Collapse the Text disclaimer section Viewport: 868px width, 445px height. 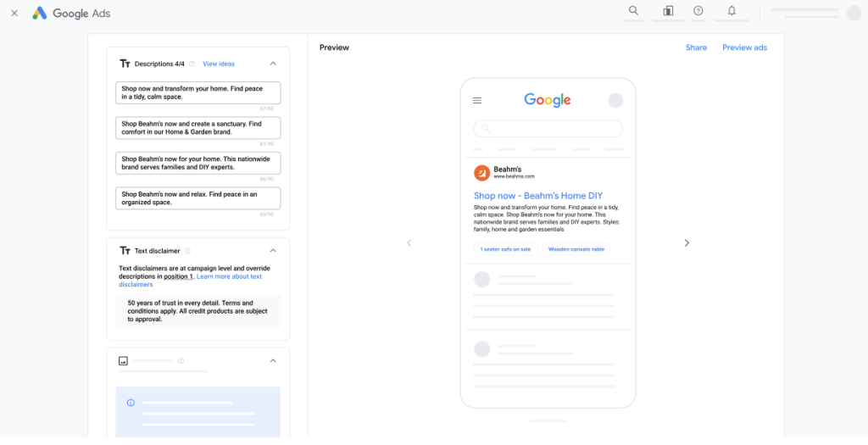273,251
